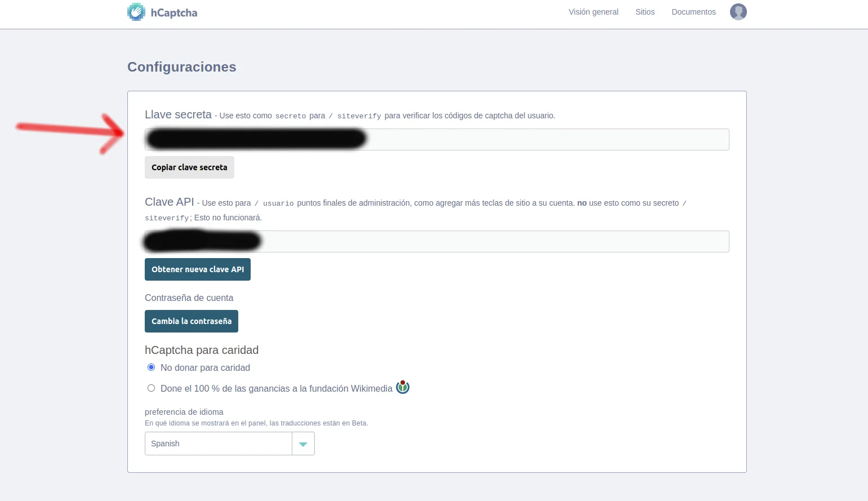Copy secret key with Copiar clave secreta
This screenshot has height=501, width=868.
[189, 167]
